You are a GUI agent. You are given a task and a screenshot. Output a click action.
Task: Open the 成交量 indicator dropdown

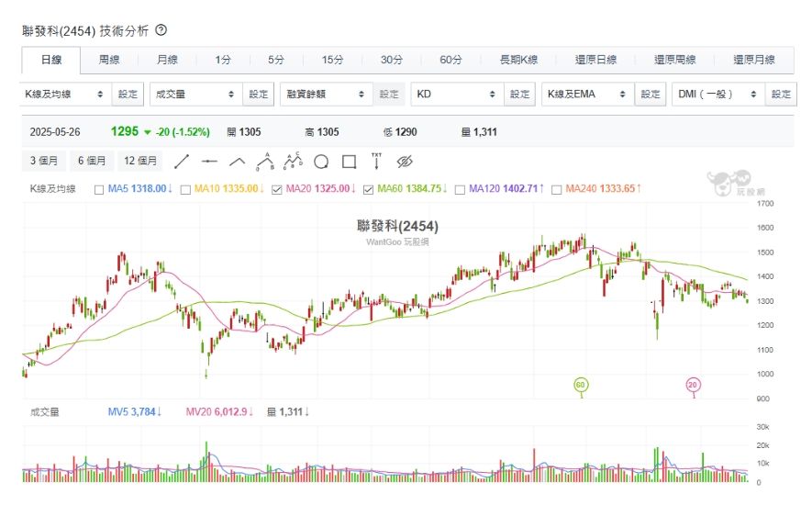pyautogui.click(x=195, y=94)
